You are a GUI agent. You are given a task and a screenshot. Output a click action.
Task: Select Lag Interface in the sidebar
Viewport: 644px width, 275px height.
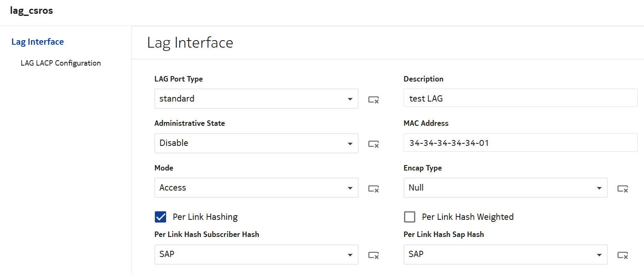38,42
